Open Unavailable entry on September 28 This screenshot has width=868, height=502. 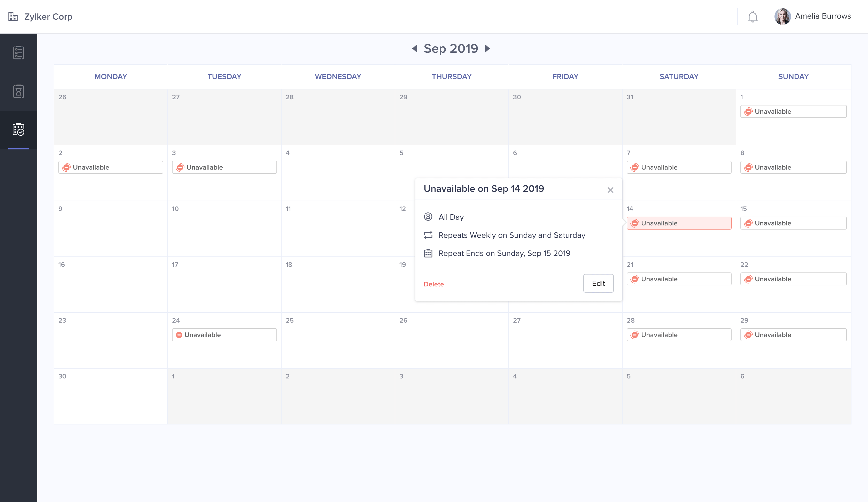tap(679, 335)
